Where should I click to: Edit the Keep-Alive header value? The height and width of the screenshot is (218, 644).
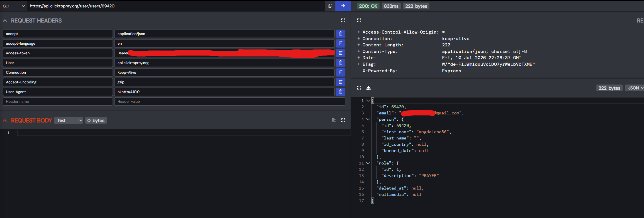click(224, 72)
